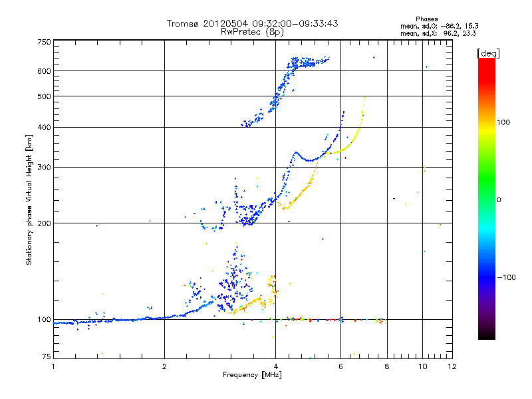The height and width of the screenshot is (399, 532).
Task: Click the y-axis tick '400'
Action: click(44, 128)
